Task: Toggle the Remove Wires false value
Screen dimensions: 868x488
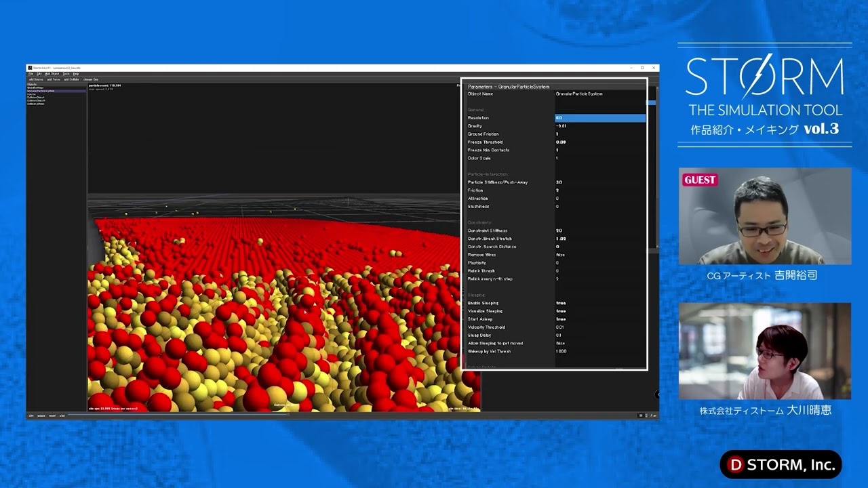Action: click(x=599, y=255)
